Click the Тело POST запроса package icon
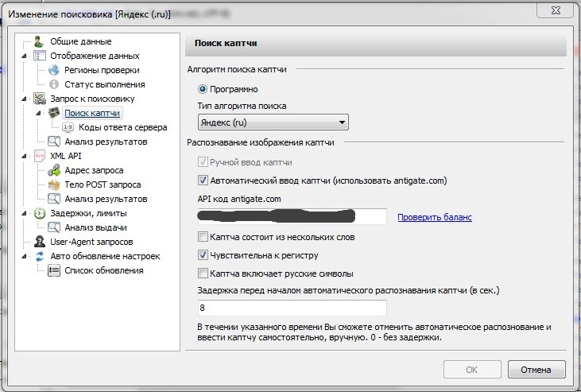Screen dimensions: 581x392 click(x=54, y=184)
